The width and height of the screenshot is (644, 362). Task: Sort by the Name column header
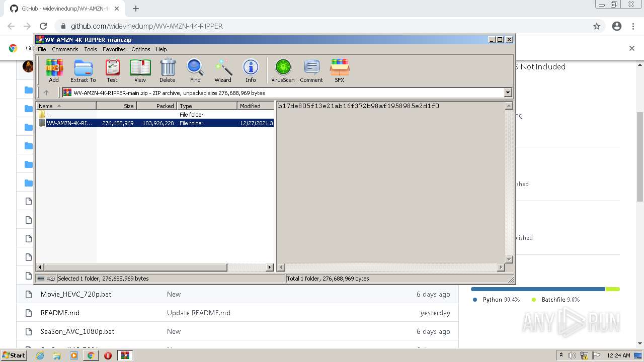click(x=66, y=106)
